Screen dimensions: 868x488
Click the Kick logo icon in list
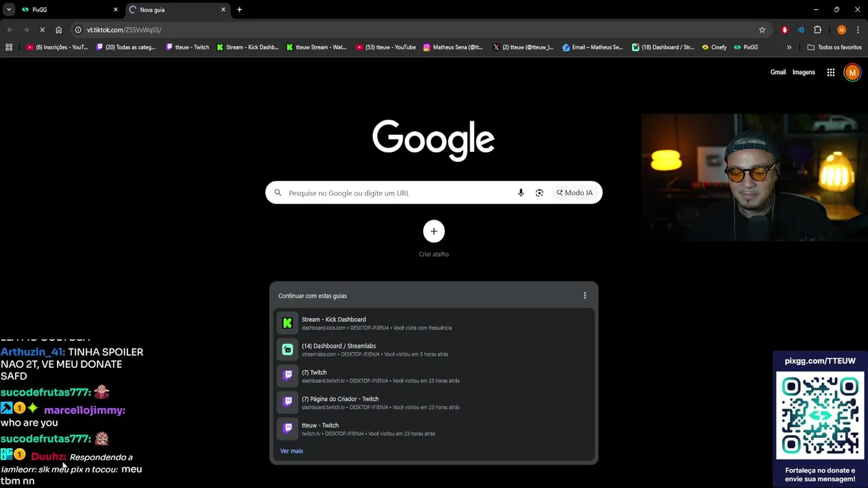pos(288,323)
